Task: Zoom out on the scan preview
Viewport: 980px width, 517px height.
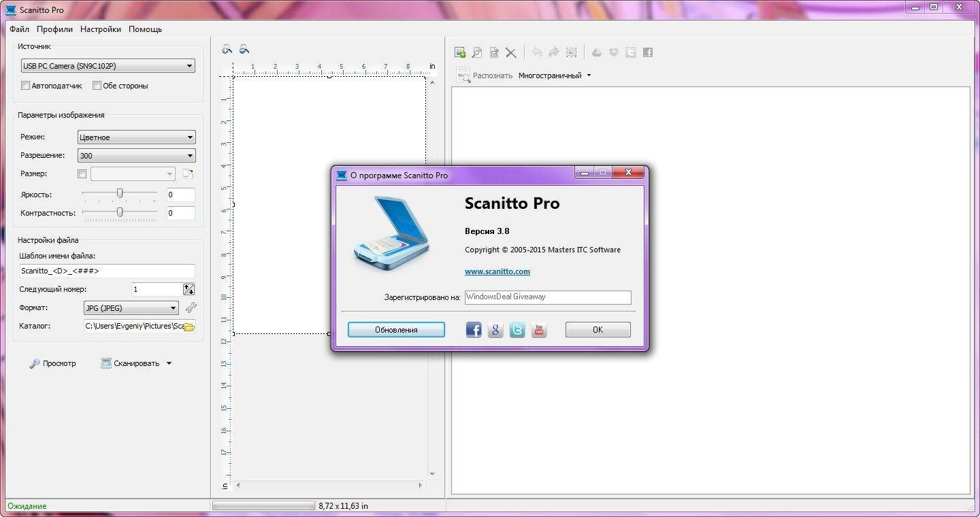Action: pos(244,49)
